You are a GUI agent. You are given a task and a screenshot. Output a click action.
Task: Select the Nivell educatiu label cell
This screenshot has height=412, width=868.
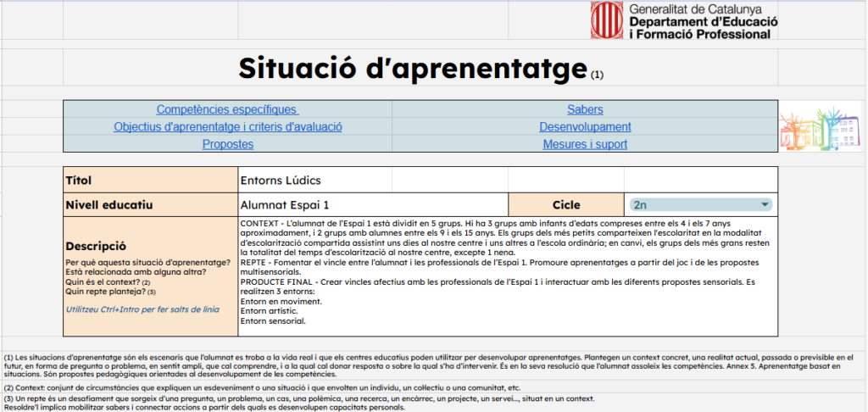[151, 204]
